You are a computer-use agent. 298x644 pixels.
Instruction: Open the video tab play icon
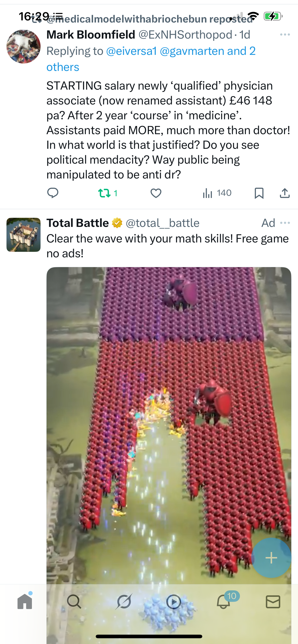[173, 602]
